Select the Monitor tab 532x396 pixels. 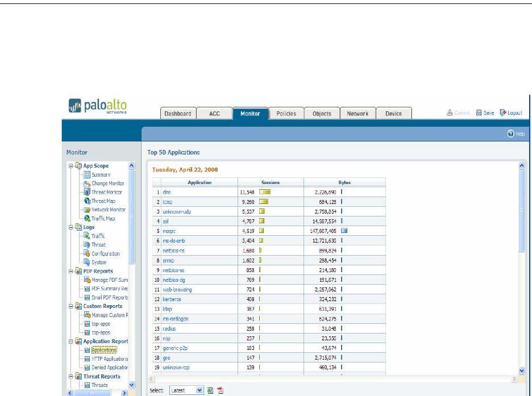coord(251,114)
